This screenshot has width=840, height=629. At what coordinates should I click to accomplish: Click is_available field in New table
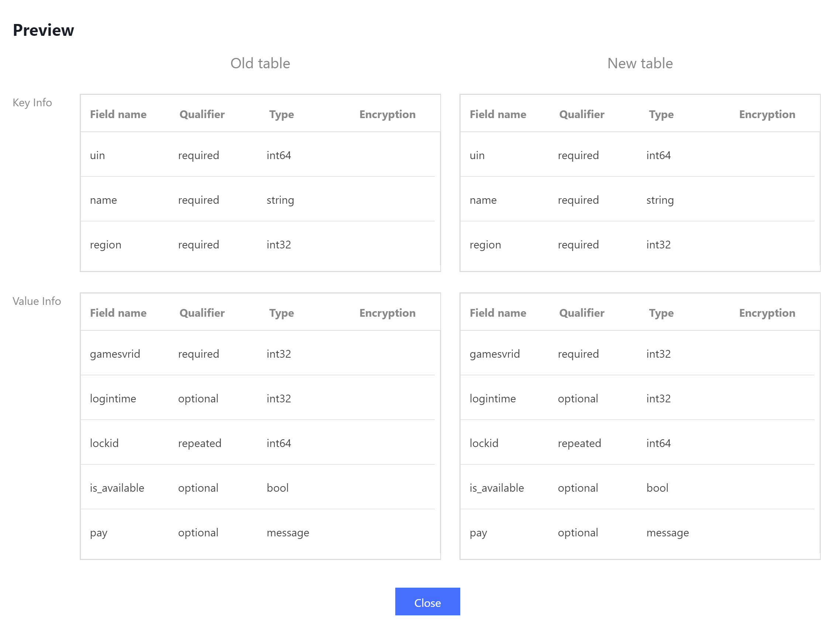click(x=497, y=488)
